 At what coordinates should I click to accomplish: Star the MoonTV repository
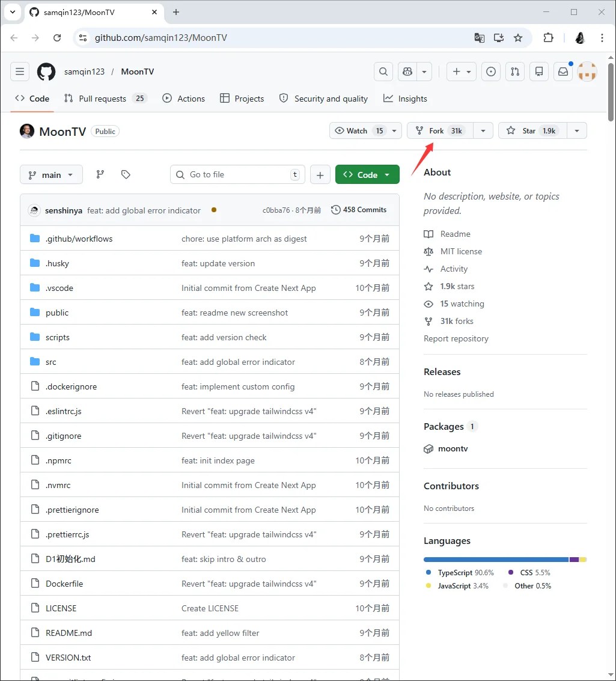click(x=533, y=130)
